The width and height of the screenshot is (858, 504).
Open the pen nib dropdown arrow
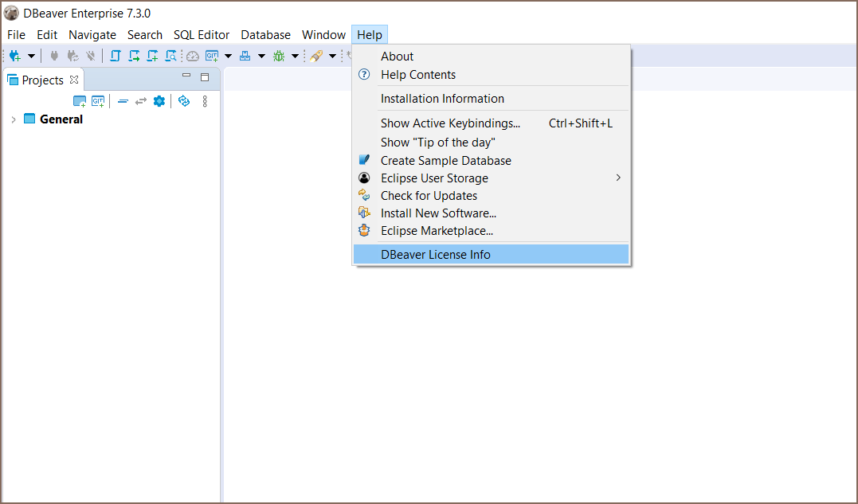(x=332, y=56)
